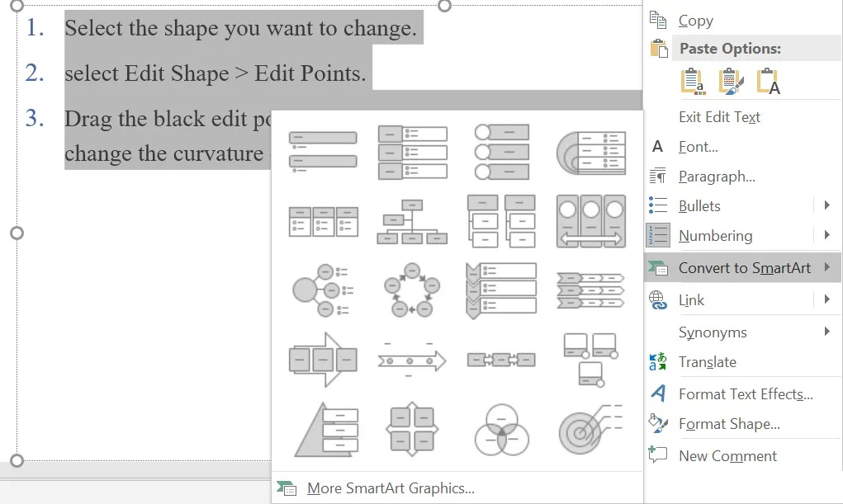Choose Vertical Bullet List SmartArt layout

pos(323,152)
